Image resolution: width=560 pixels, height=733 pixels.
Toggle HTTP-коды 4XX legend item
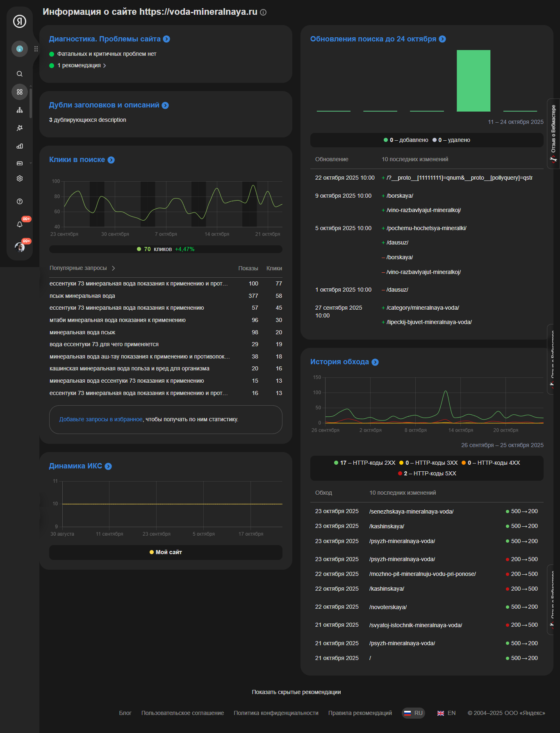(x=491, y=463)
